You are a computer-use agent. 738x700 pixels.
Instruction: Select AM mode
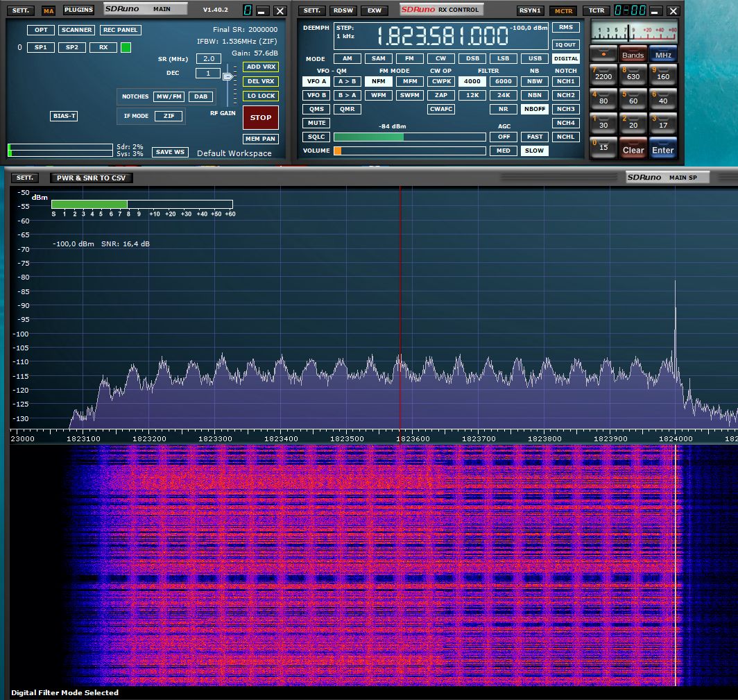click(x=347, y=58)
